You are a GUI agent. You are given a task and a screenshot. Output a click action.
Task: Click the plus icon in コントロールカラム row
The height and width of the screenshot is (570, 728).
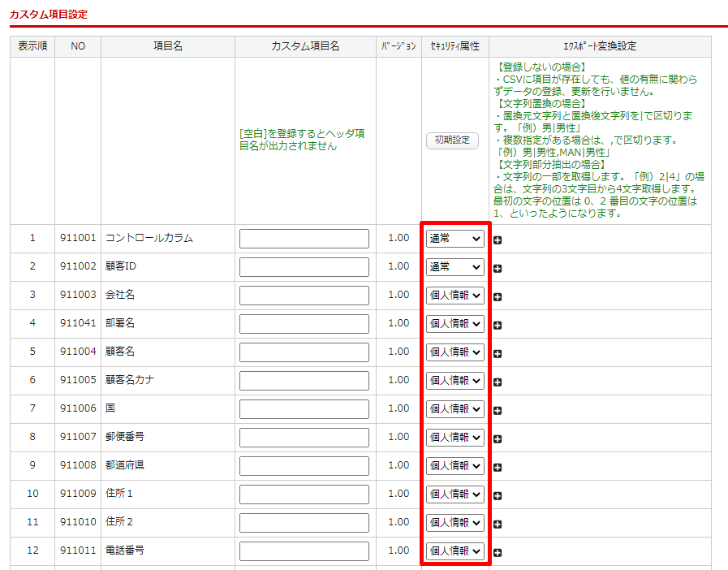[498, 240]
